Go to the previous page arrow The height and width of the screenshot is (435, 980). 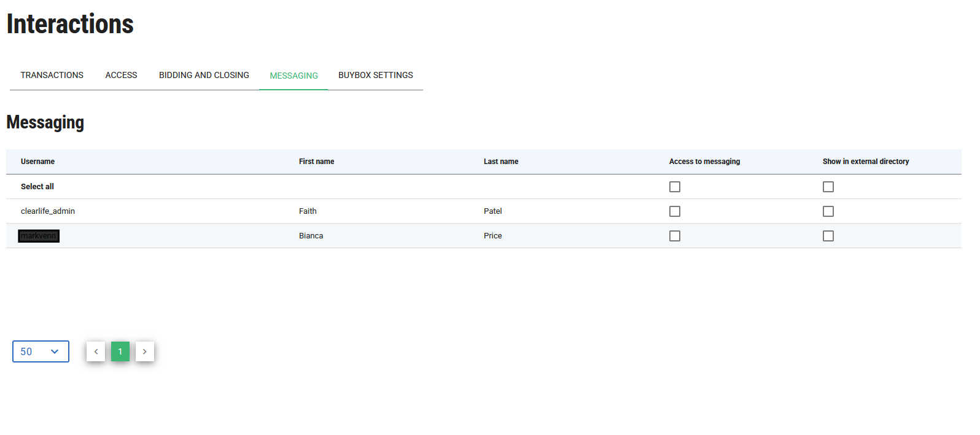96,351
